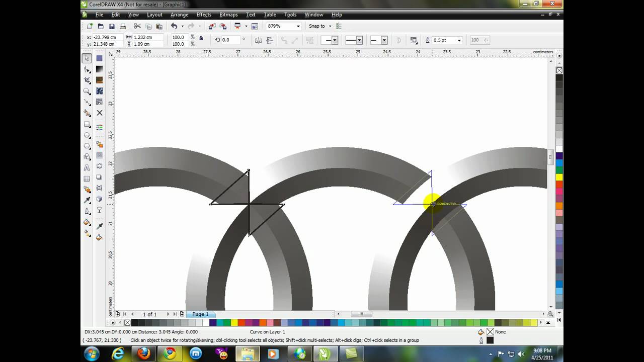Select the Table tool
644x362 pixels.
coord(87,178)
